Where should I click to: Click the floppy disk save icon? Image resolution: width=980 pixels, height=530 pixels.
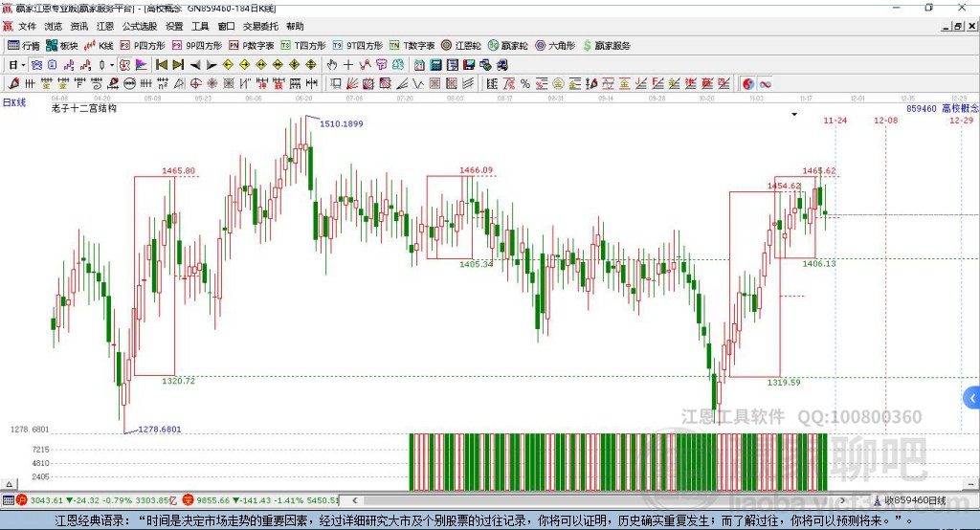[x=469, y=65]
